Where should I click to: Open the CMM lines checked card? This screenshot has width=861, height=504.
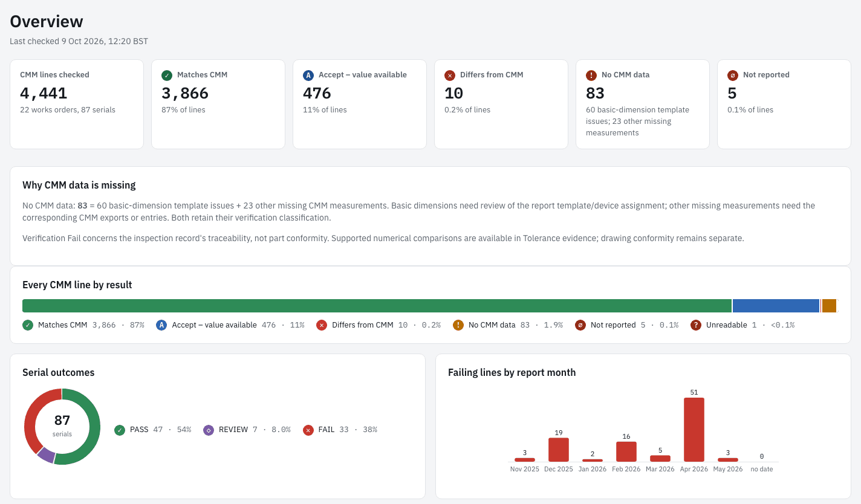[77, 104]
